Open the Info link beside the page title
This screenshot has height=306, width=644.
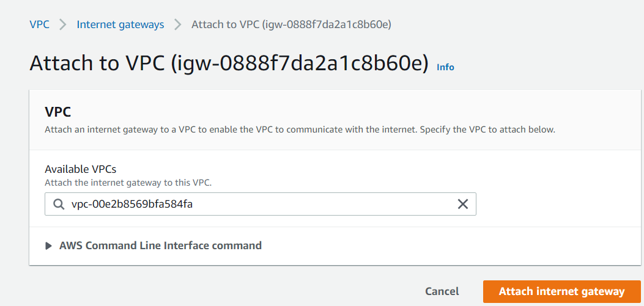(x=445, y=67)
